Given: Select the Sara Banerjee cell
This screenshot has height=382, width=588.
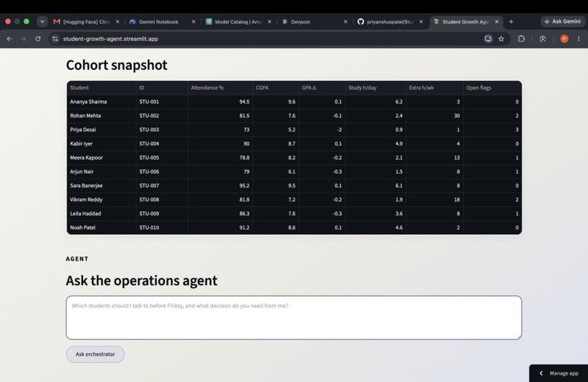Looking at the screenshot, I should 101,186.
